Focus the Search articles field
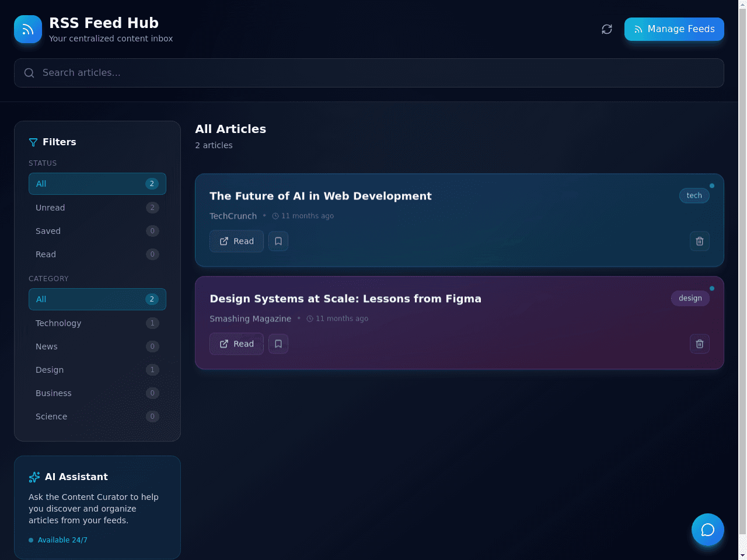 (x=369, y=73)
